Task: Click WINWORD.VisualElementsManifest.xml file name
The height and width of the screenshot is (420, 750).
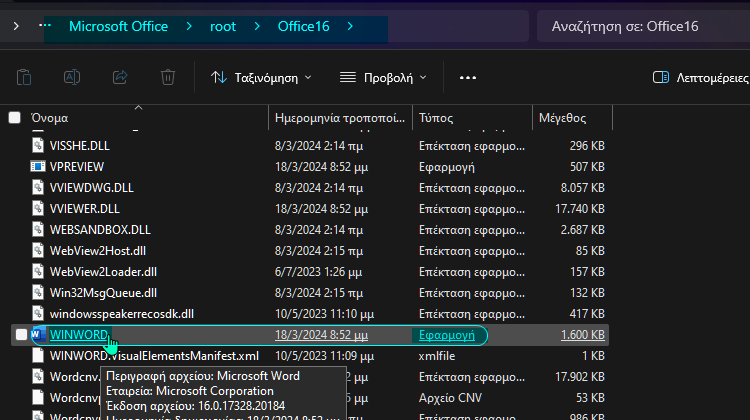Action: (x=154, y=356)
